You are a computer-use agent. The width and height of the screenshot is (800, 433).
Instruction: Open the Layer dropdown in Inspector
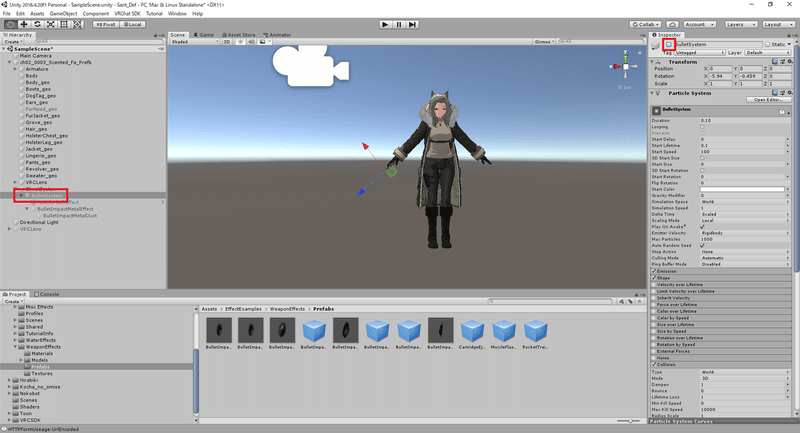[767, 53]
